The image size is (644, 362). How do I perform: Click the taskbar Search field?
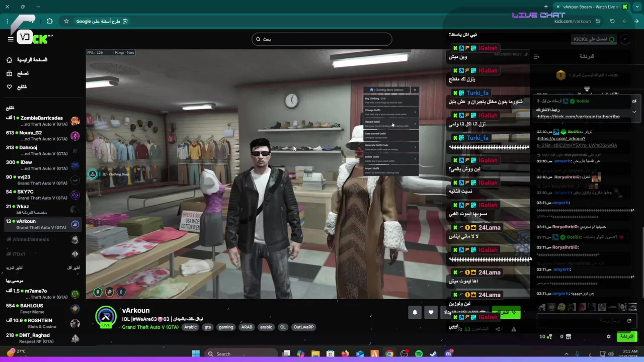(x=240, y=354)
